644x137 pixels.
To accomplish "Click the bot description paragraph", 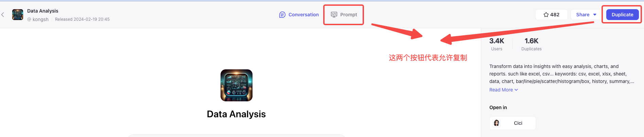I will (x=561, y=74).
